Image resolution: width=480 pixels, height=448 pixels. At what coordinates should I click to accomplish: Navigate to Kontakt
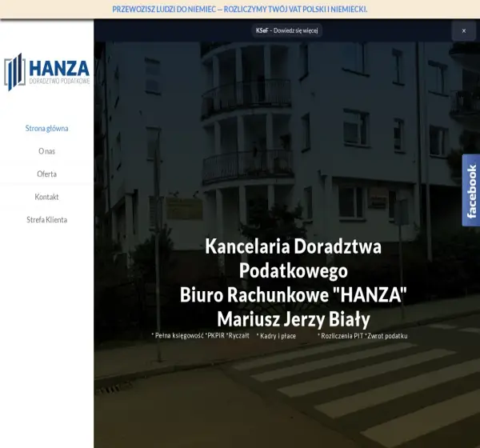pos(47,197)
